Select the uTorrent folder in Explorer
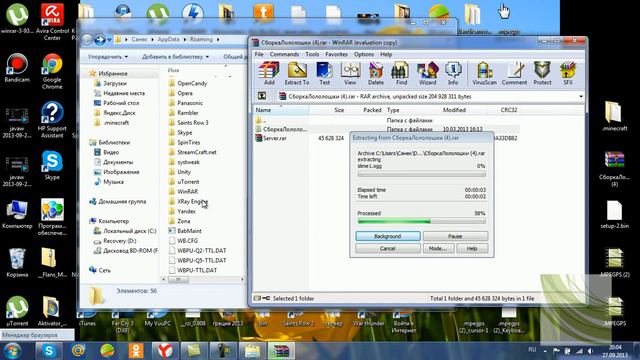640x360 pixels. tap(188, 182)
